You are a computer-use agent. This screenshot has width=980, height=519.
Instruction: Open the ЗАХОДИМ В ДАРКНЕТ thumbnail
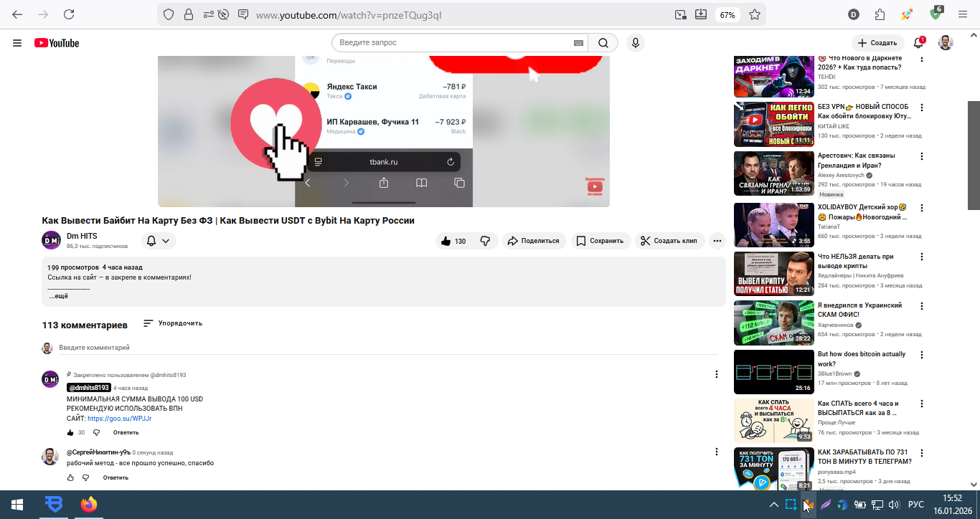773,75
